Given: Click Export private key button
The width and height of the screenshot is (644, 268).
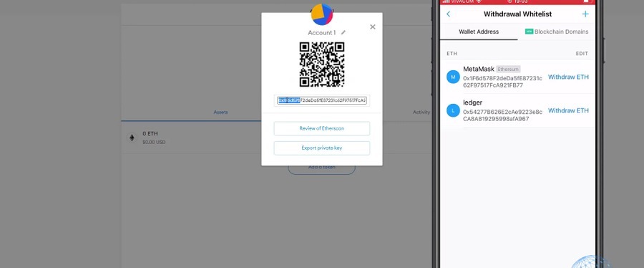Looking at the screenshot, I should [322, 148].
